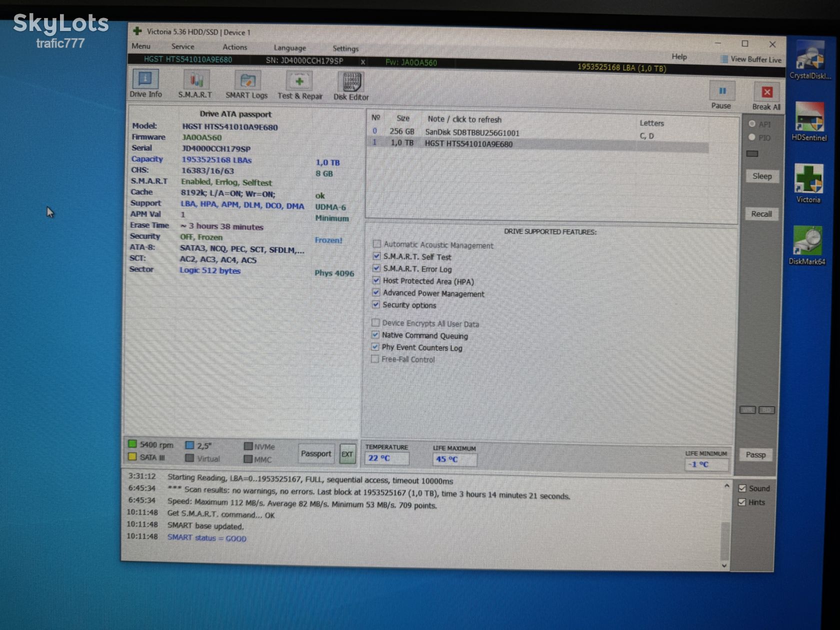Open the DiskMark64 desktop shortcut
This screenshot has height=630, width=840.
pyautogui.click(x=807, y=245)
